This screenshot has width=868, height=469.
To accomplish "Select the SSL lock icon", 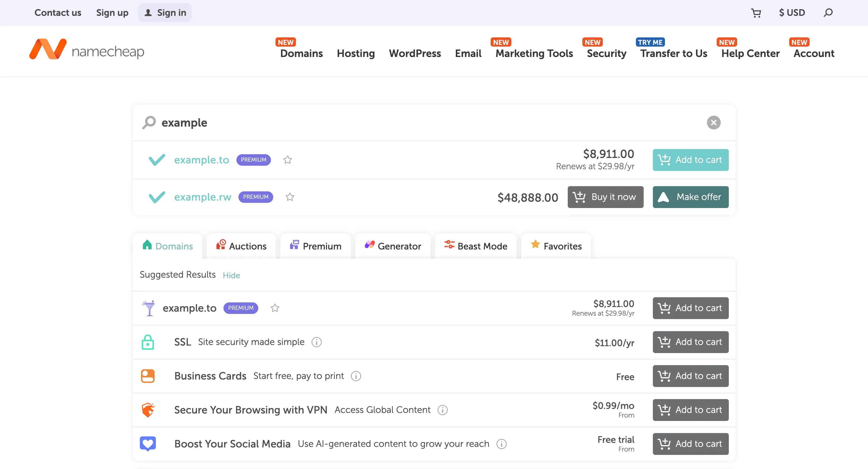I will tap(148, 342).
